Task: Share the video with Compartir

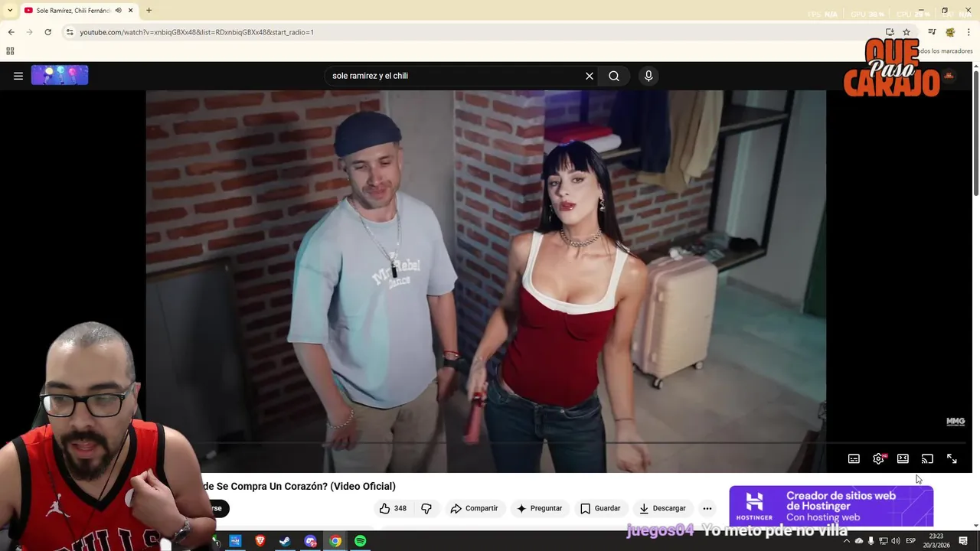Action: 474,508
